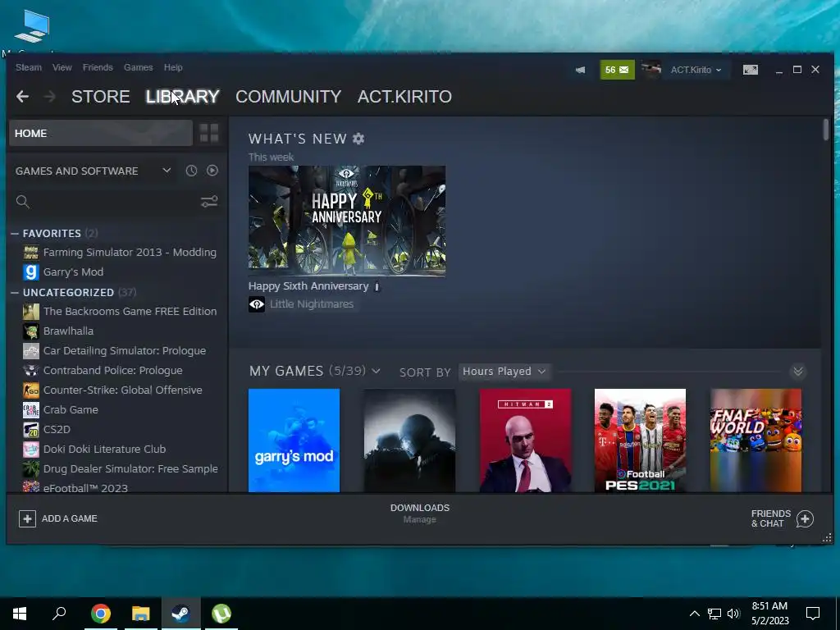
Task: Open the dark soldier game cover
Action: coord(410,441)
